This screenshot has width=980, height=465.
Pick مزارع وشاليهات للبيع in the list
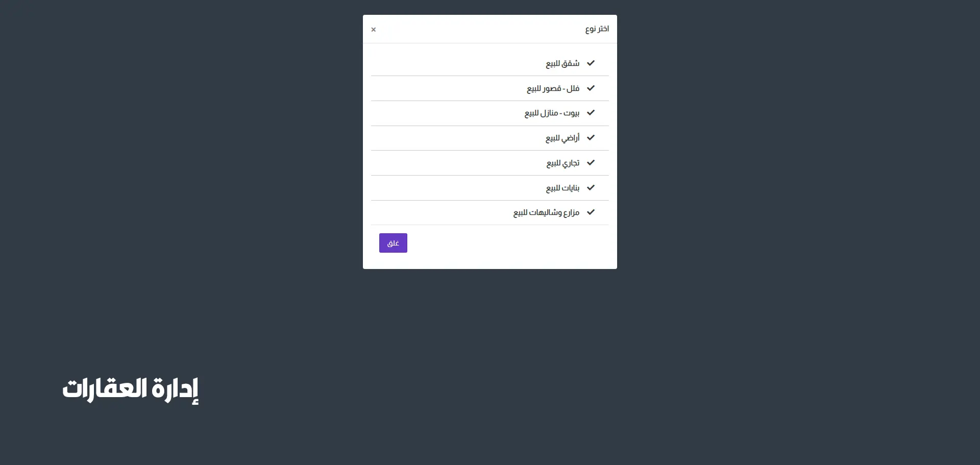(x=546, y=212)
